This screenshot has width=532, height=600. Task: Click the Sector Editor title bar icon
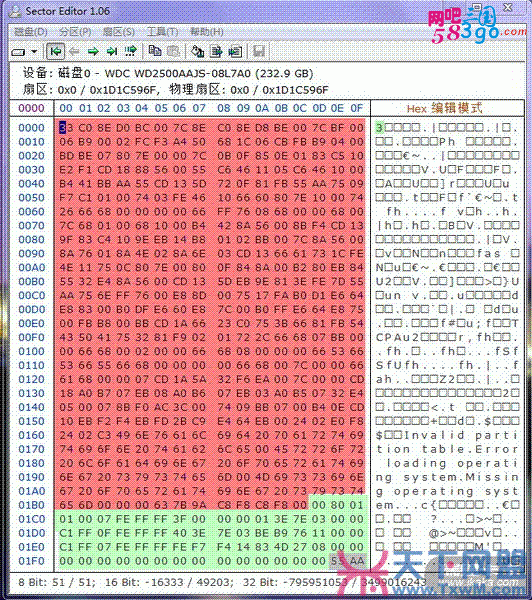[15, 11]
